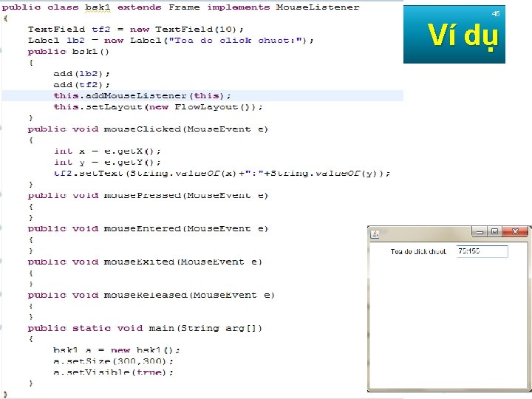
Task: Click the 'tf2.setText(String.valueOf(x)...' line
Action: click(222, 174)
